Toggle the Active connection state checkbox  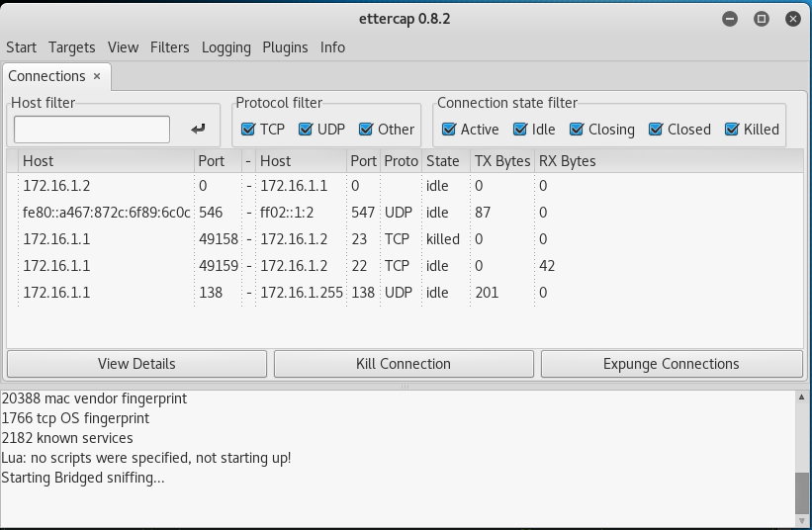coord(449,129)
